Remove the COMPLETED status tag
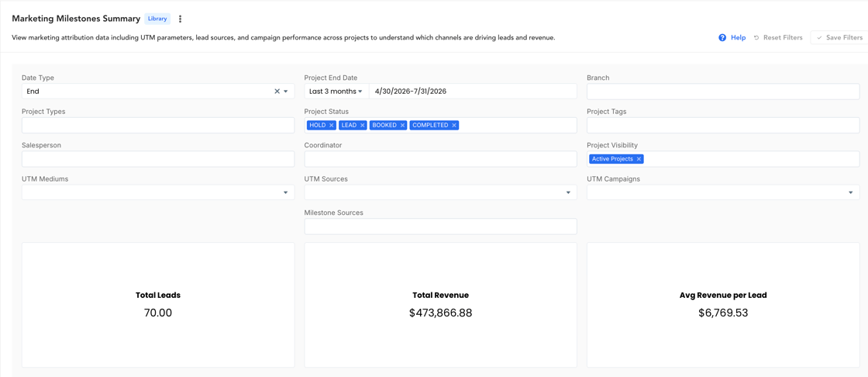The image size is (868, 377). click(x=454, y=126)
